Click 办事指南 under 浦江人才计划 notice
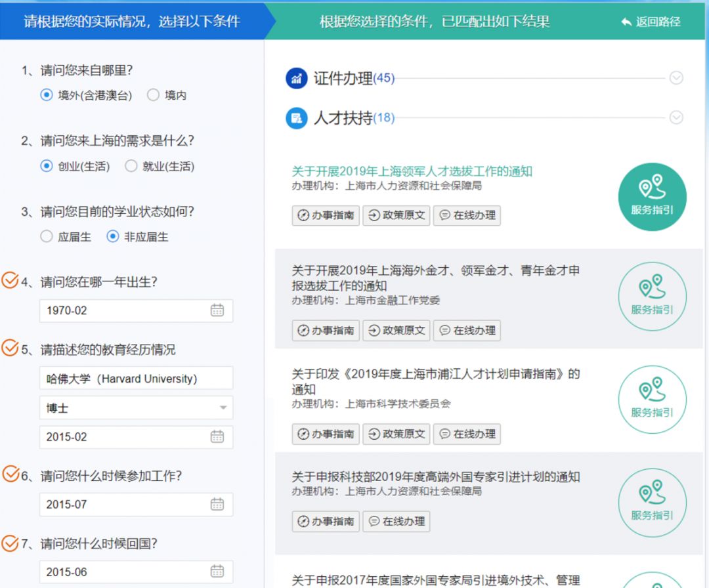 point(326,434)
